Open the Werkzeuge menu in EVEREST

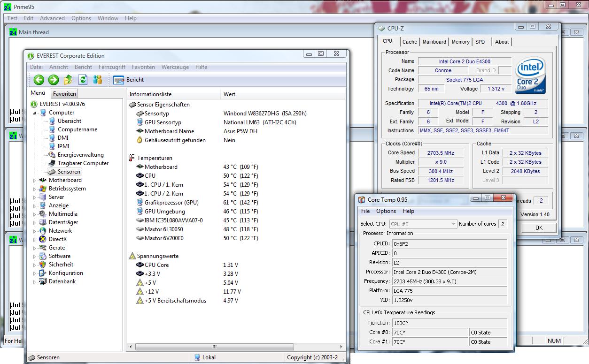(175, 67)
